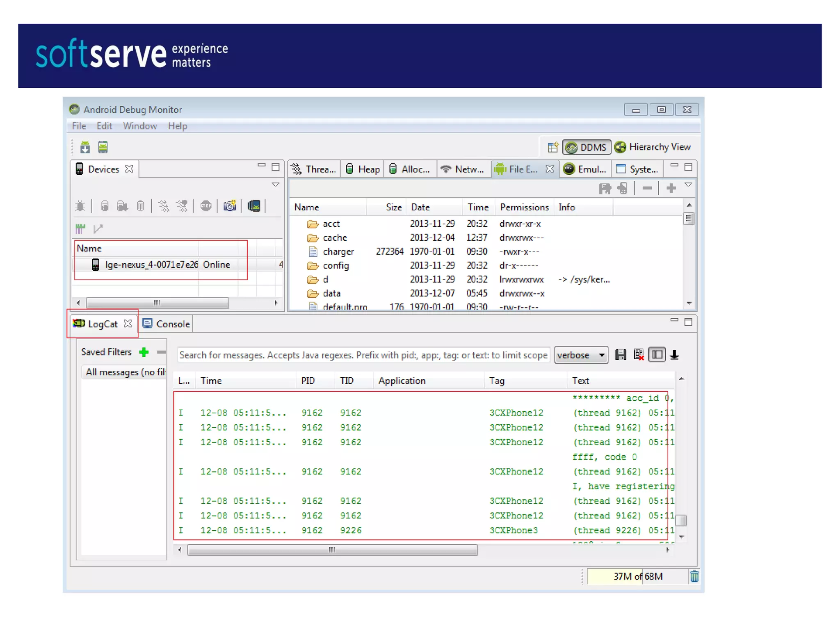Open the Window menu
Viewport: 840px width, 630px height.
140,126
